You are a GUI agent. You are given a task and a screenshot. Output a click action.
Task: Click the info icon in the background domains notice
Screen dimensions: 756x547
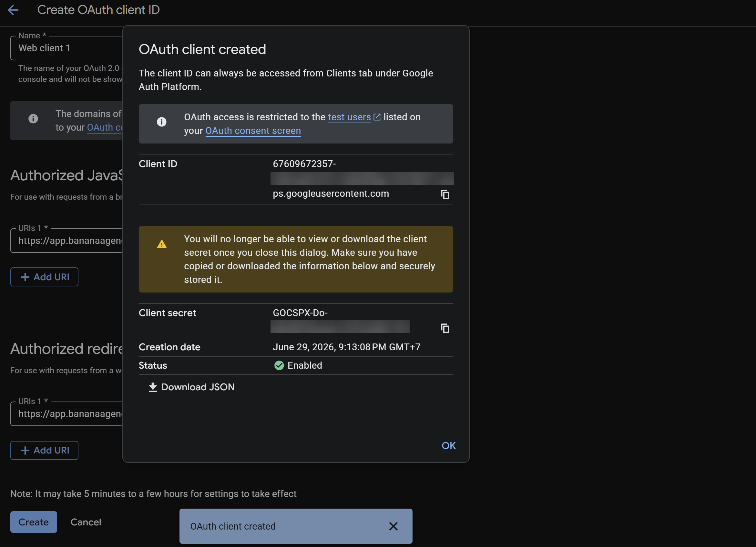tap(33, 119)
